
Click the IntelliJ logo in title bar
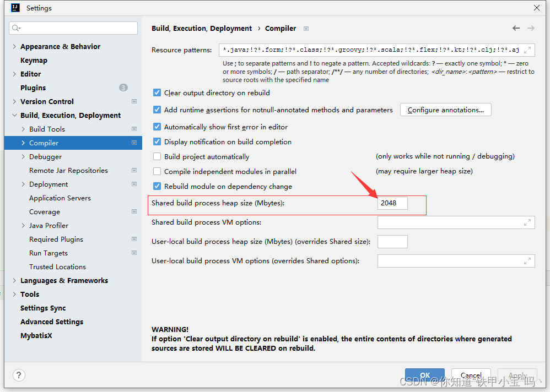[15, 8]
